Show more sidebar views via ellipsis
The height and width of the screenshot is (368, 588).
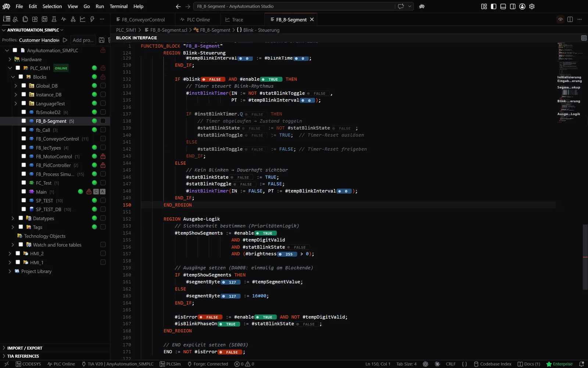(102, 19)
